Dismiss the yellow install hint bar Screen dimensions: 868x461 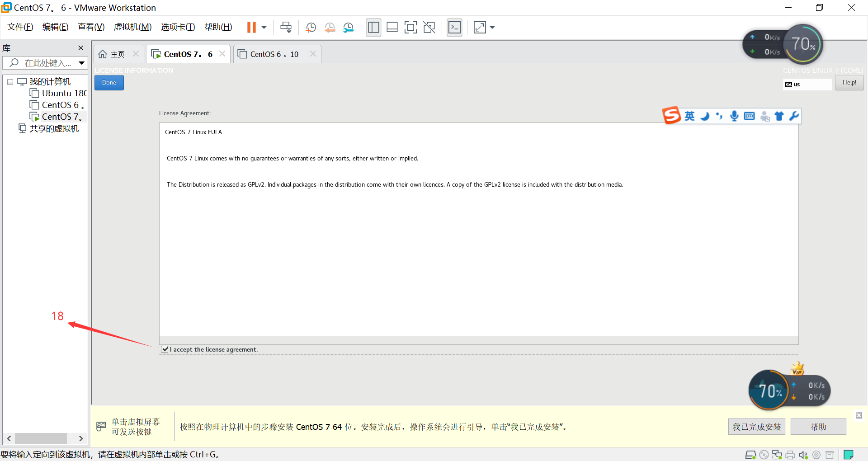tap(859, 415)
